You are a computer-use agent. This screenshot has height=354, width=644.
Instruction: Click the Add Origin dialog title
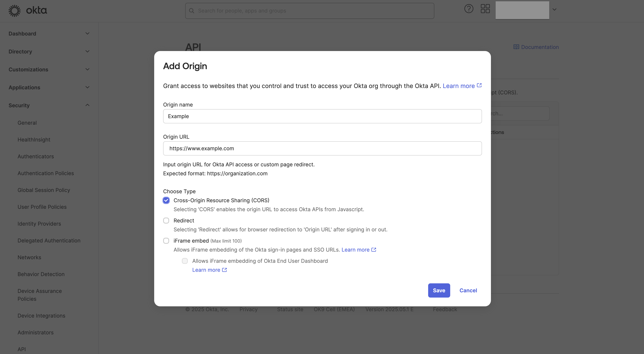(185, 66)
